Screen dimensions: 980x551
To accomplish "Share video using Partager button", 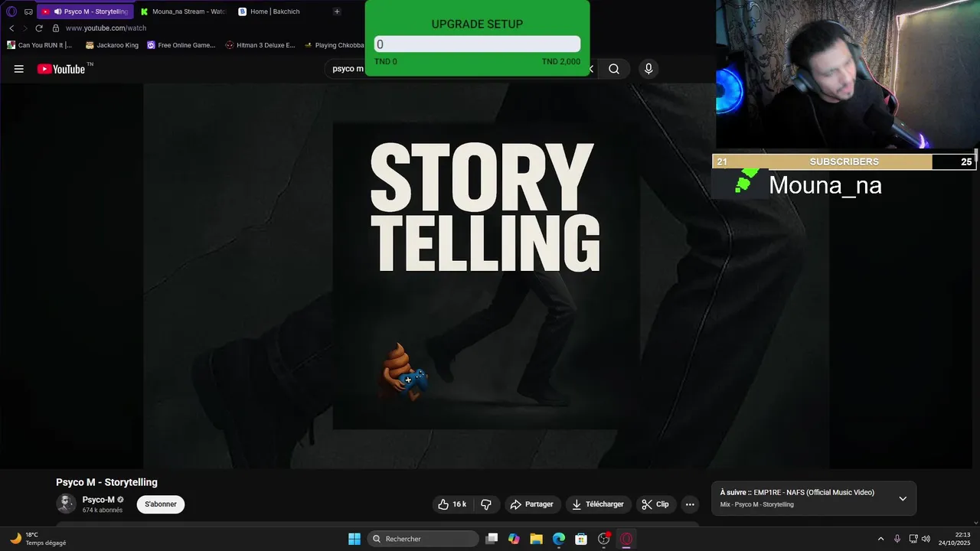I will (x=531, y=504).
